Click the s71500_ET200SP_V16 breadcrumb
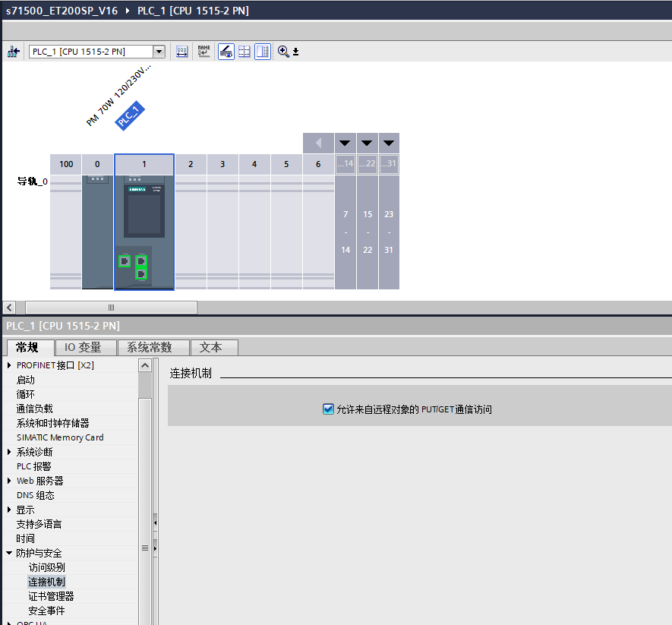672x625 pixels. [62, 11]
